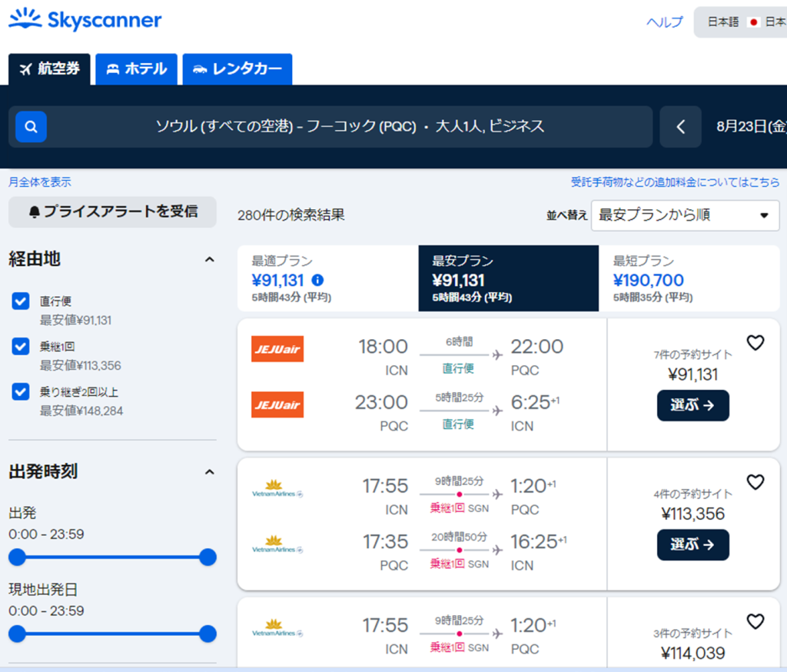Select the 最短プラン tab

pos(689,278)
